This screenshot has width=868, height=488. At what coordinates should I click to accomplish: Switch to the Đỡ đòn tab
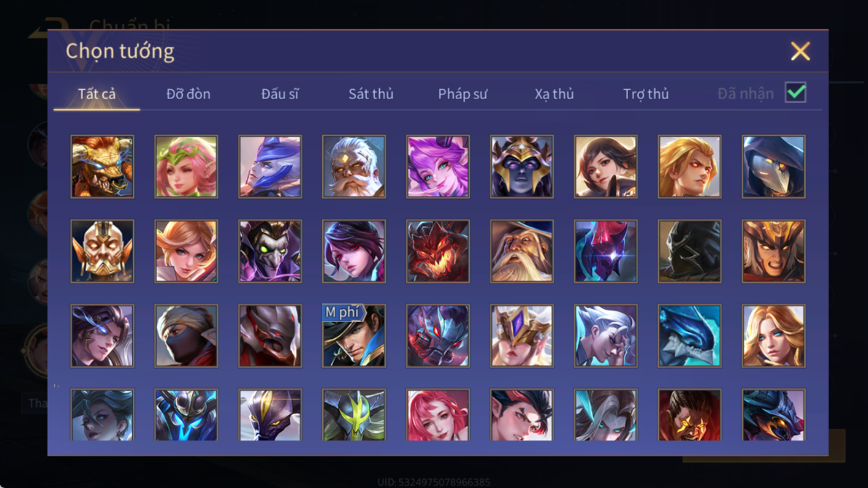click(188, 94)
